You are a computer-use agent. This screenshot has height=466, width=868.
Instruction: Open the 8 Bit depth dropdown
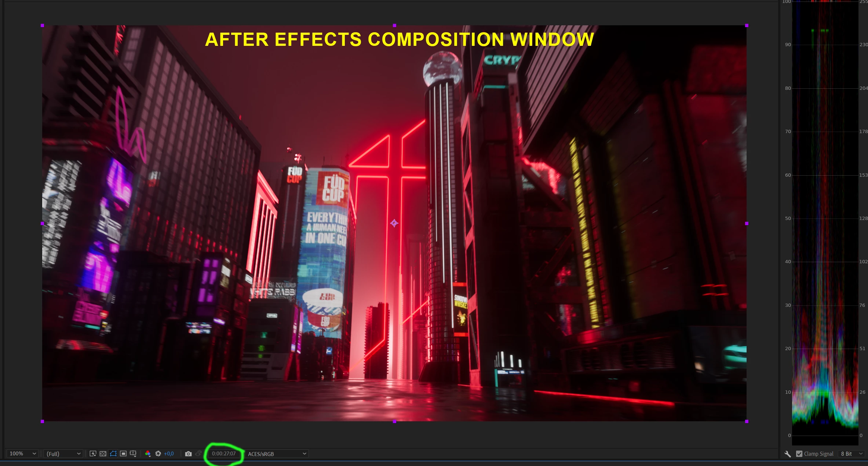pos(851,454)
